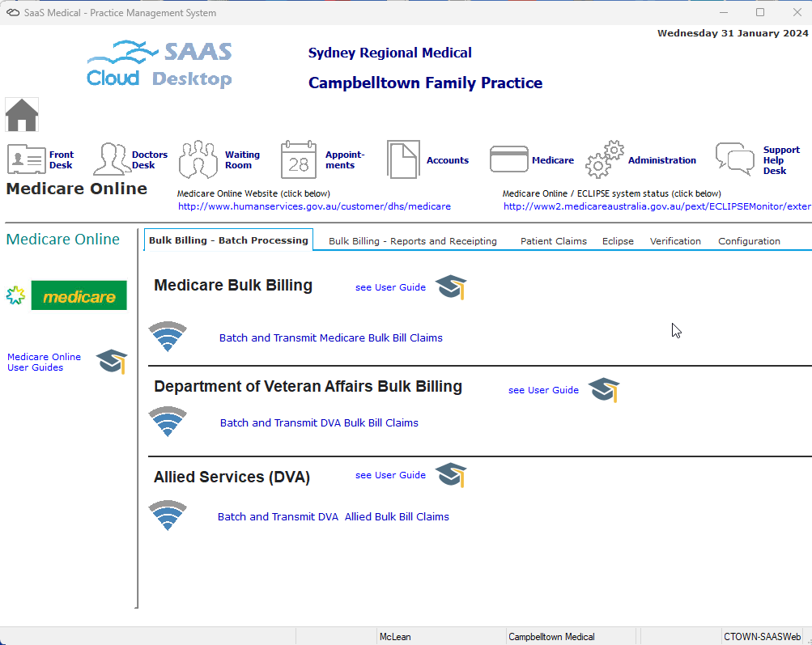Click the McLean status bar entry
Viewport: 812px width, 645px height.
tap(395, 637)
